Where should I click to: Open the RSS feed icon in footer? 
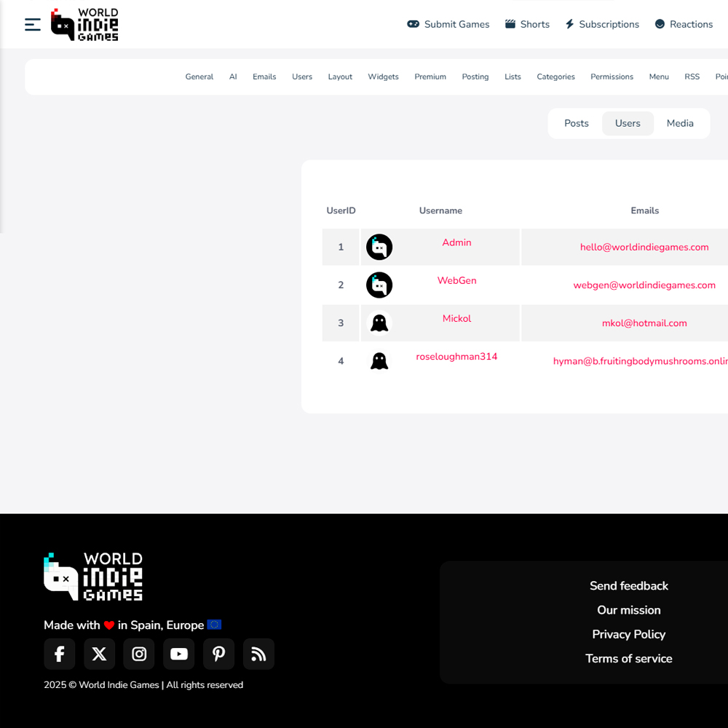click(x=258, y=654)
